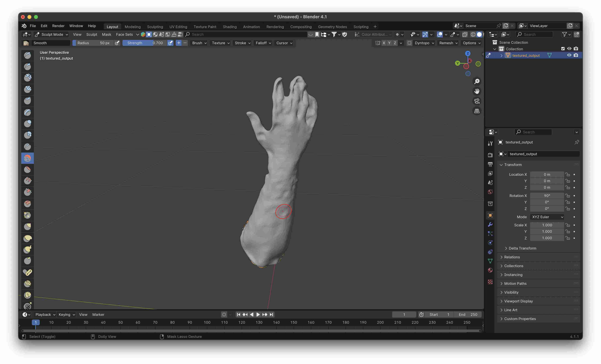Lock the Location X field

(568, 174)
